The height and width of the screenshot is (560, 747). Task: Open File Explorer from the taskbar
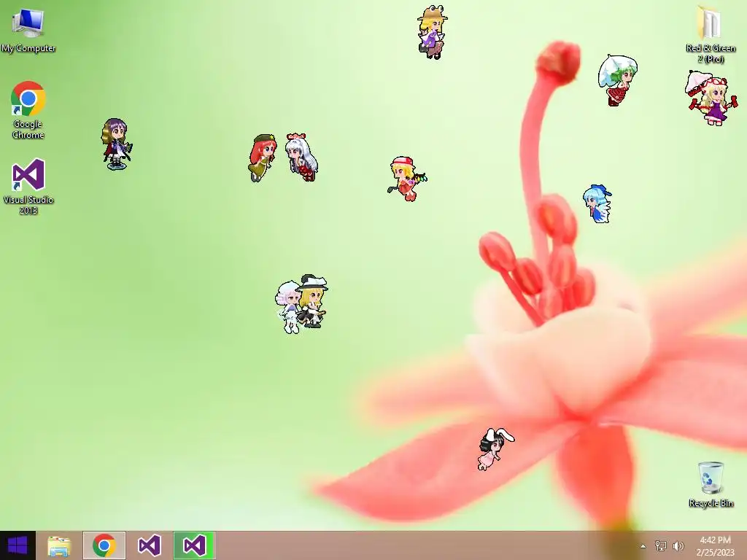[59, 545]
